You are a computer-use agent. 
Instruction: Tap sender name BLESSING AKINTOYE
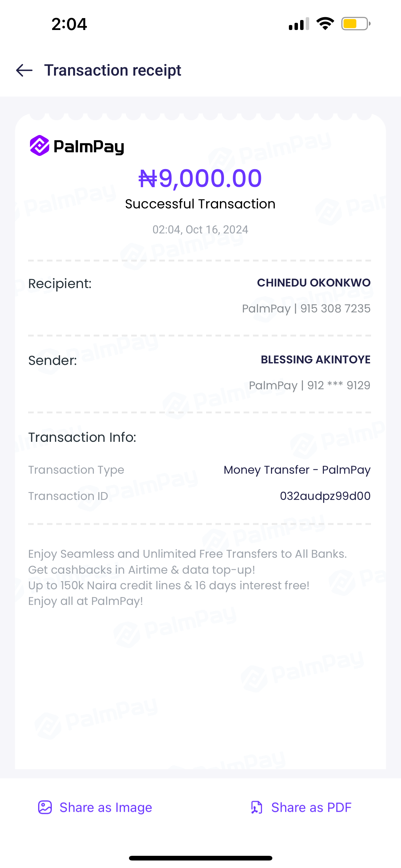(x=315, y=360)
